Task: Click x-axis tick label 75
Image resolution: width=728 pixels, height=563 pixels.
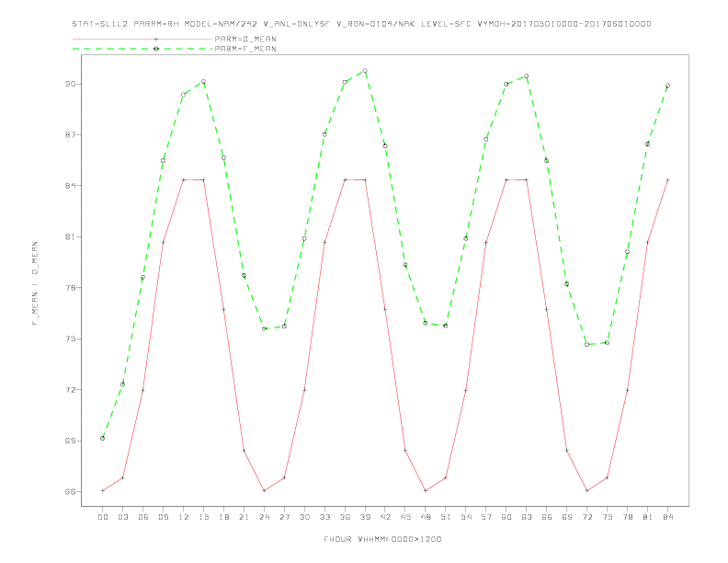Action: pyautogui.click(x=608, y=517)
